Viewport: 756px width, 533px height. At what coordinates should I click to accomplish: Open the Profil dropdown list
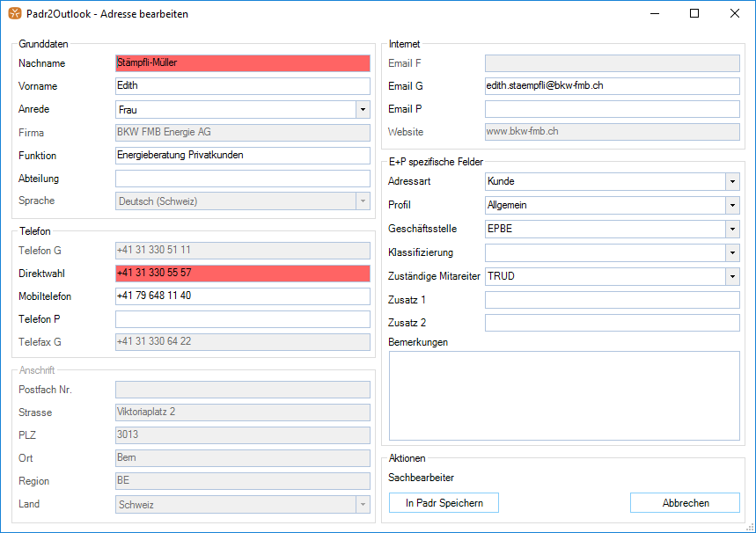click(732, 206)
